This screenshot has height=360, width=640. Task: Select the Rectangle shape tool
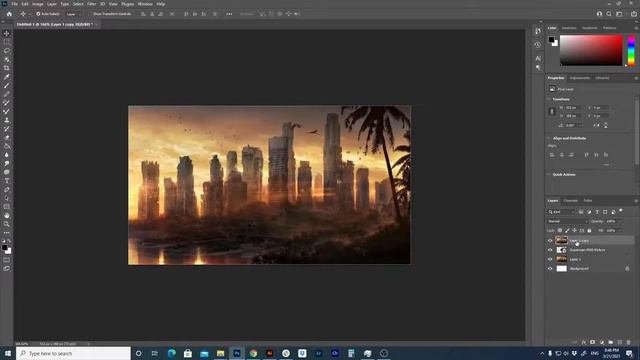[x=7, y=207]
